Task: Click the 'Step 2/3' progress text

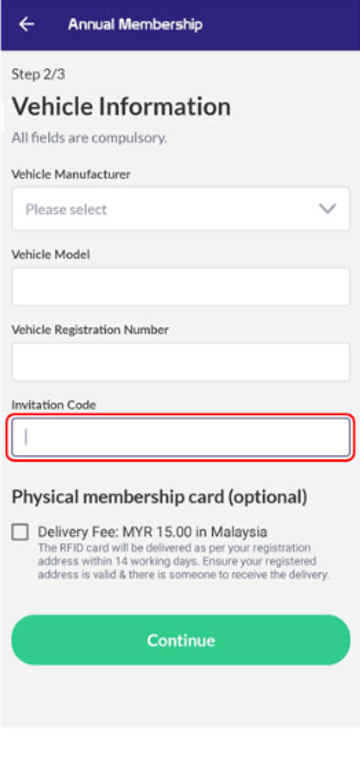Action: (38, 74)
